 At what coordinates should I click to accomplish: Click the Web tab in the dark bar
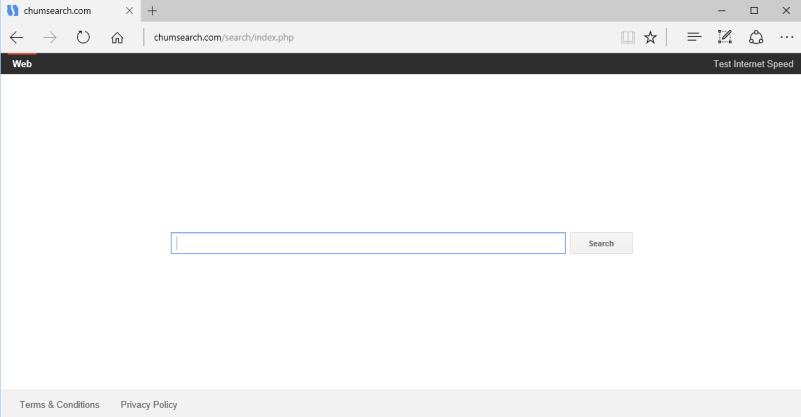(x=22, y=64)
